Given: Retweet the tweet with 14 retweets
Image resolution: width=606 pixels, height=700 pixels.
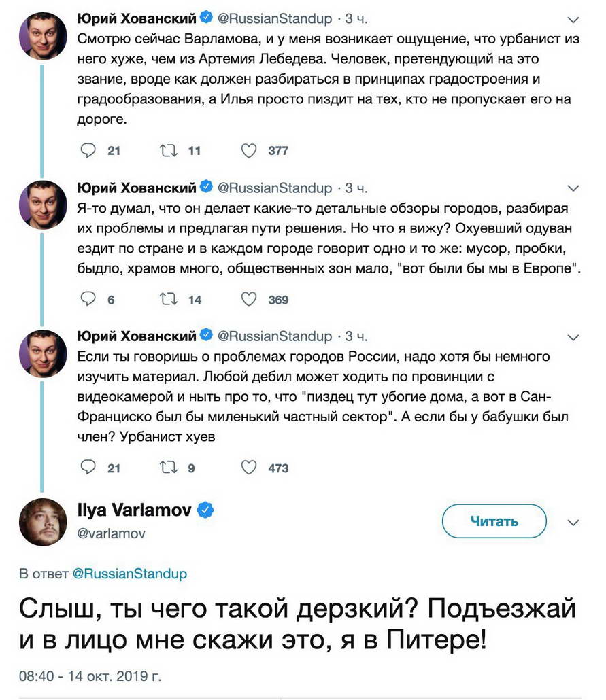Looking at the screenshot, I should [169, 298].
